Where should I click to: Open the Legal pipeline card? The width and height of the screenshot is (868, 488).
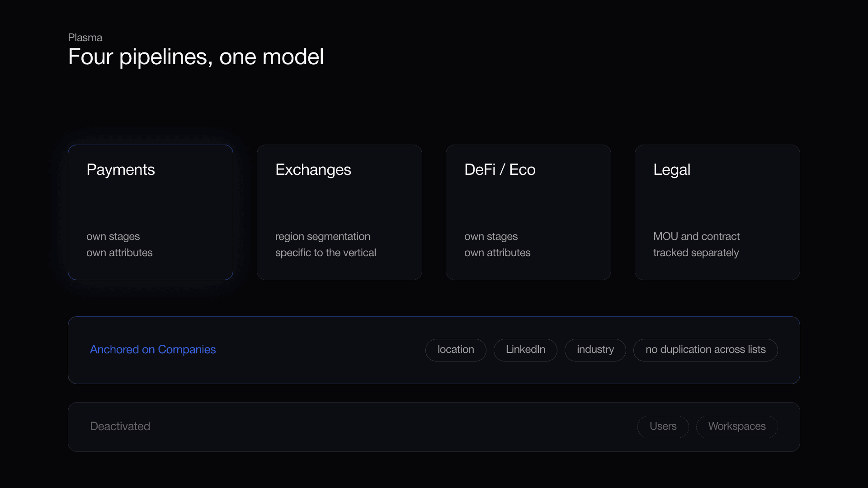pos(717,212)
